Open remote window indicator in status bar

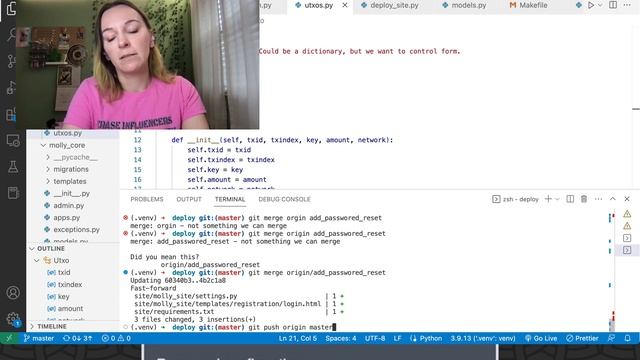tap(9, 338)
